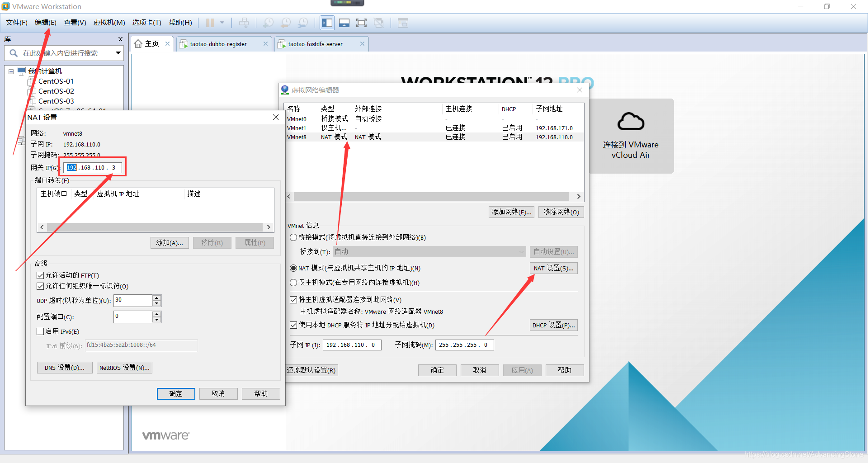This screenshot has width=868, height=463.
Task: Toggle 使用本地 DHCP 服务 checkbox
Action: pos(293,325)
